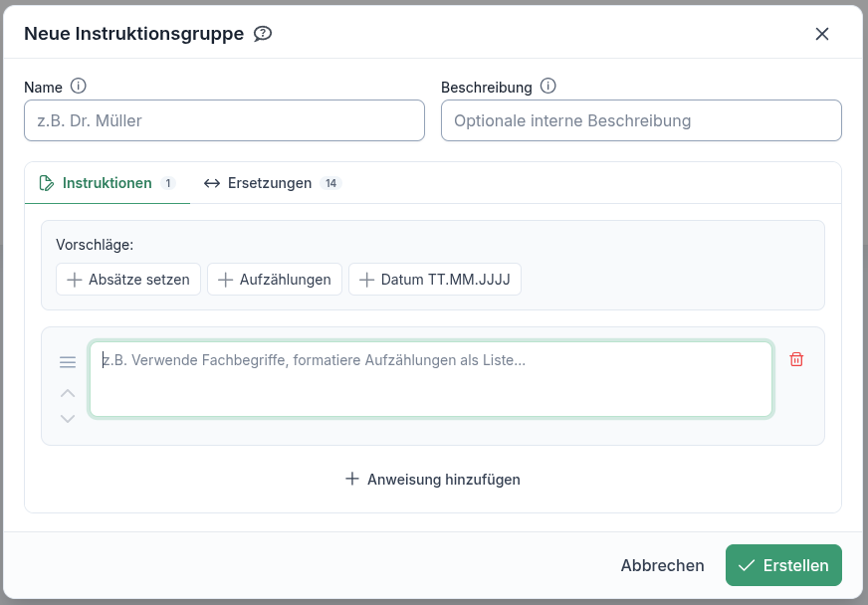Screen dimensions: 868x605
Task: Add the 'Datum TT.MM.JJJJ' suggestion
Action: (434, 279)
